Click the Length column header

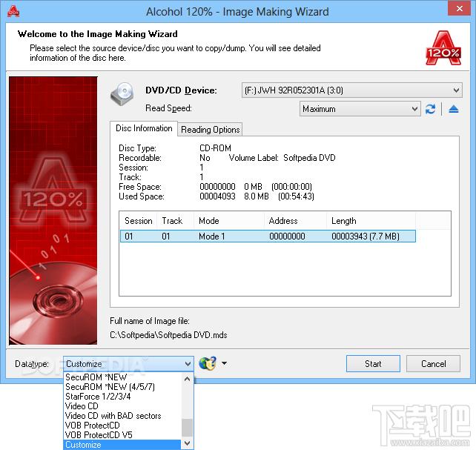[371, 221]
